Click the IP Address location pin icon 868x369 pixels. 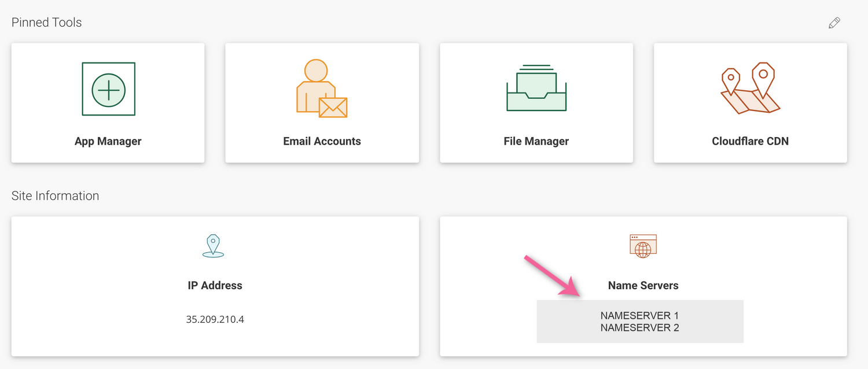(214, 246)
